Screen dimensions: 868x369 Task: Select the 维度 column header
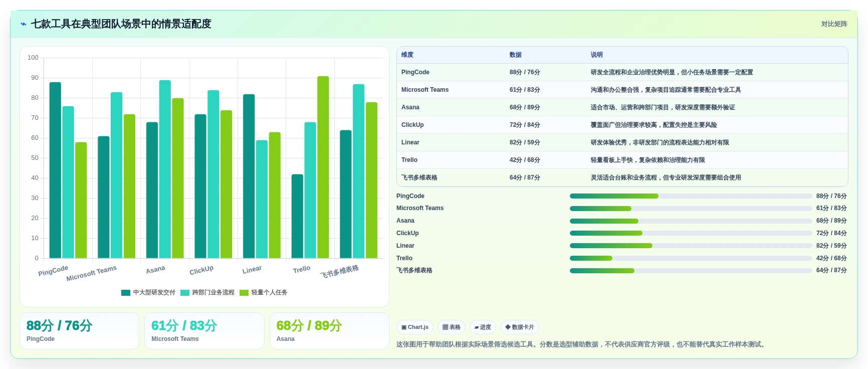(x=407, y=55)
